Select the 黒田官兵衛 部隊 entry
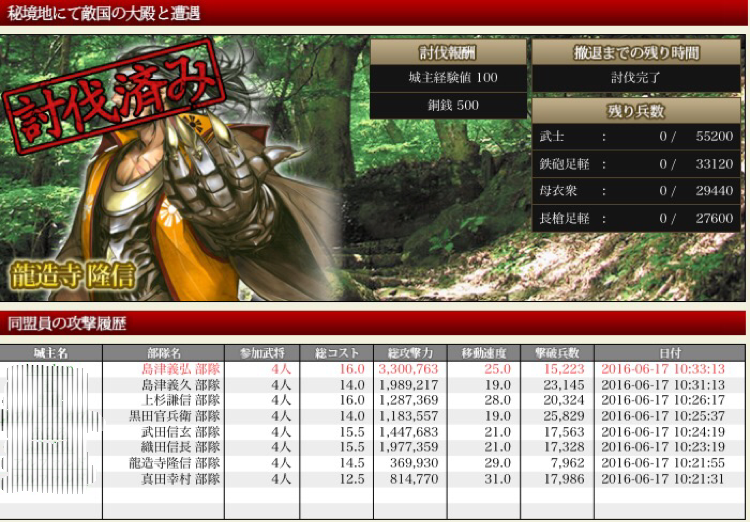This screenshot has width=750, height=522. click(175, 416)
